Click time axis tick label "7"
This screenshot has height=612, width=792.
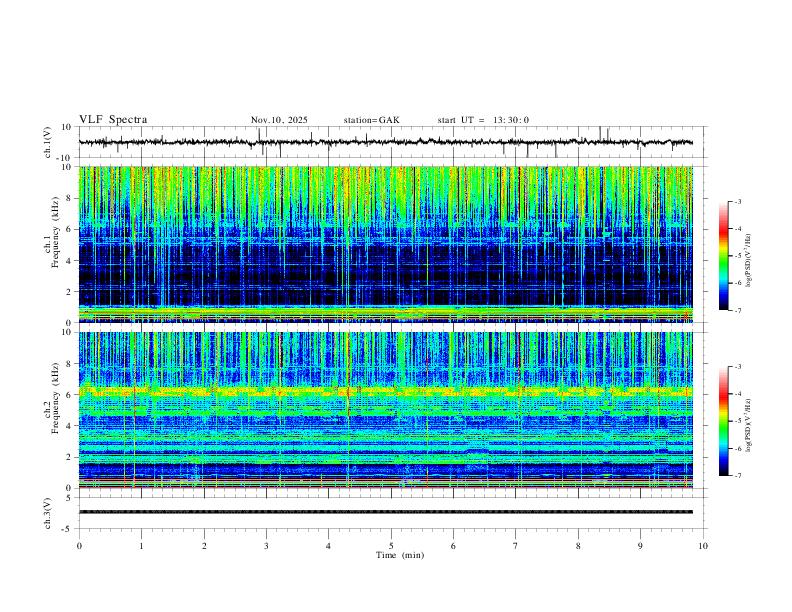click(x=516, y=546)
